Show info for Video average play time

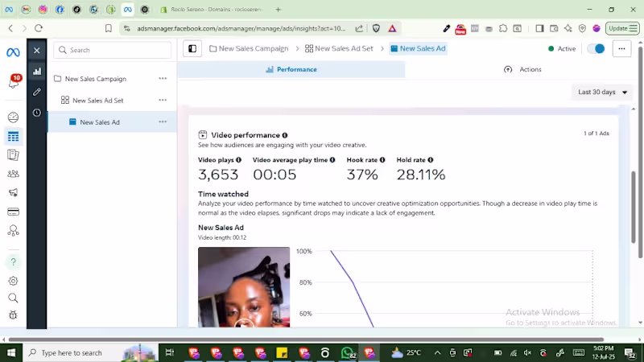[332, 159]
